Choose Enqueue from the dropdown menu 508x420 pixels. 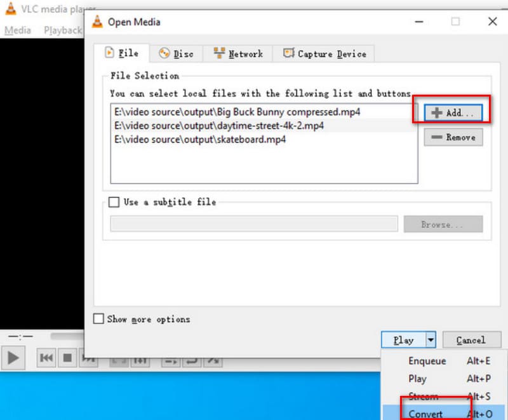(x=444, y=361)
